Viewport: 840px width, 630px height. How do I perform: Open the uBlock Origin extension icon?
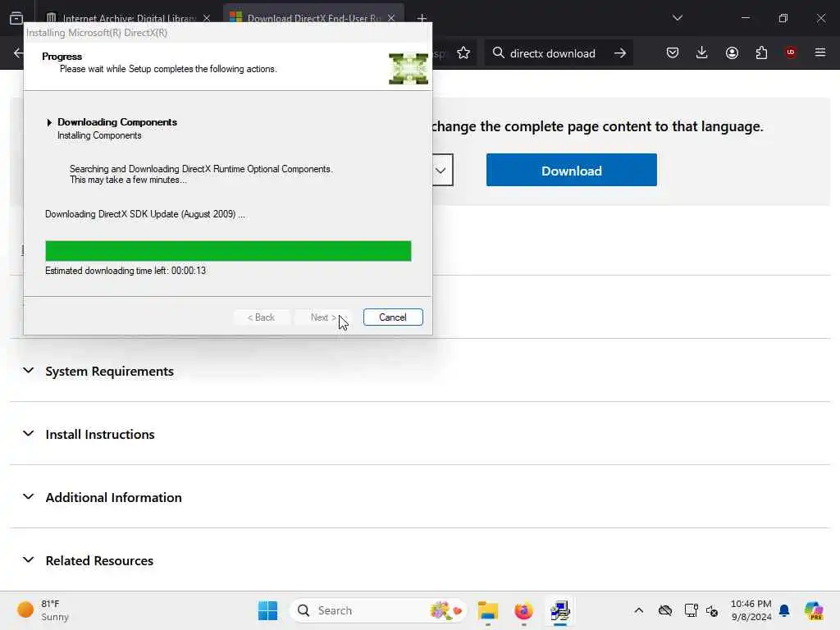(x=791, y=52)
